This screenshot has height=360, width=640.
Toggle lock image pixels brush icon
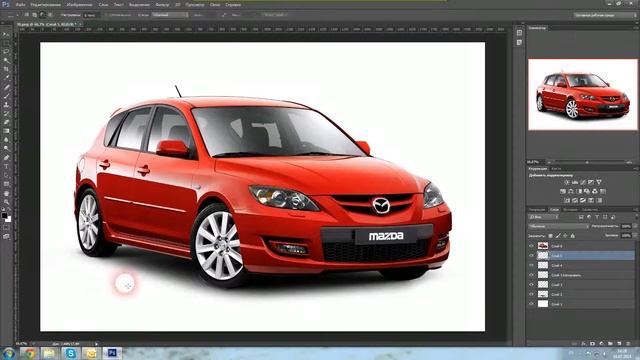click(558, 236)
